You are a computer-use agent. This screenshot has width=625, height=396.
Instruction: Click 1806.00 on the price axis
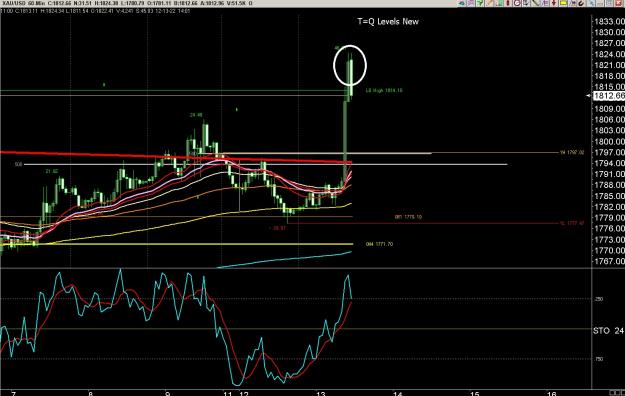tap(609, 120)
